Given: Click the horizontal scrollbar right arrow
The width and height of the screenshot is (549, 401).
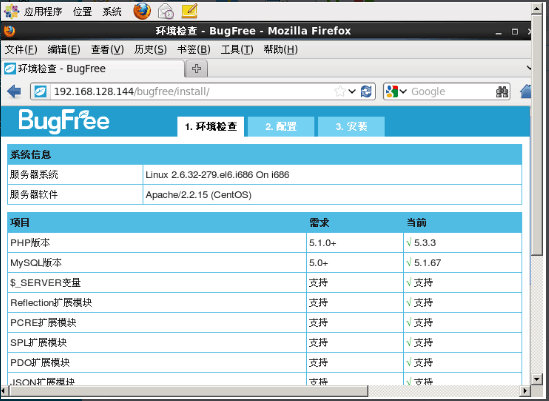Looking at the screenshot, I should (x=525, y=390).
